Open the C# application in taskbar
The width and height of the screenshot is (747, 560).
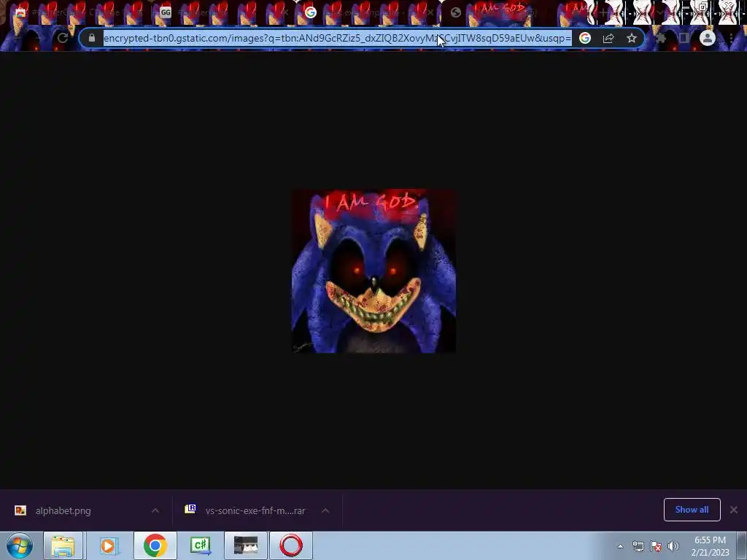pyautogui.click(x=200, y=545)
